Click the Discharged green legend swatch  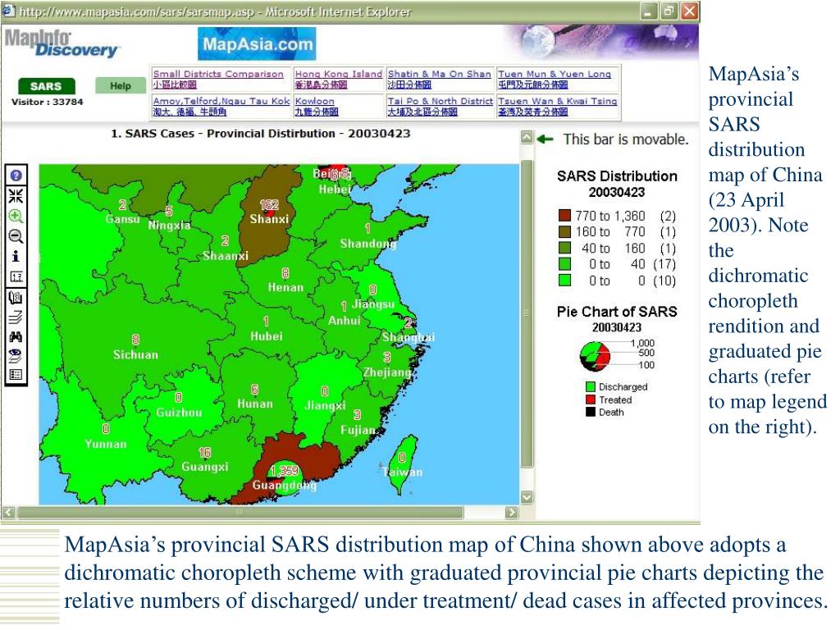(591, 387)
